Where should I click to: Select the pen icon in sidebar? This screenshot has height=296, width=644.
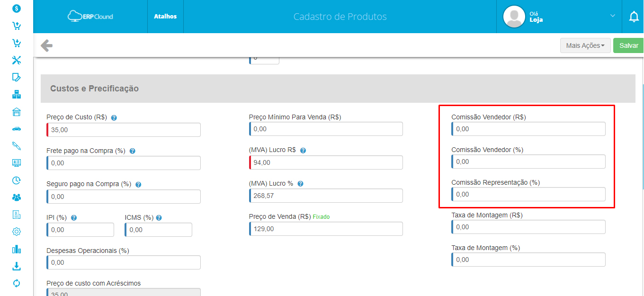pyautogui.click(x=17, y=146)
